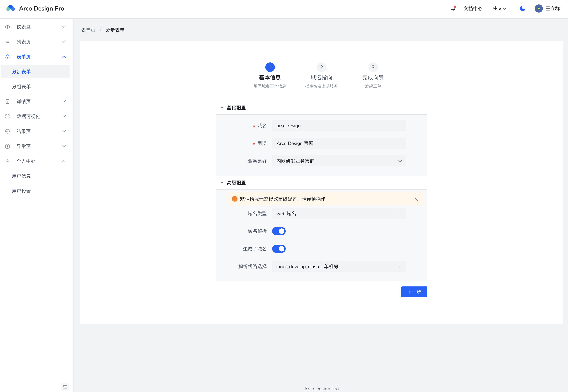Open the 域名类型 dropdown
Image resolution: width=568 pixels, height=392 pixels.
pyautogui.click(x=339, y=214)
